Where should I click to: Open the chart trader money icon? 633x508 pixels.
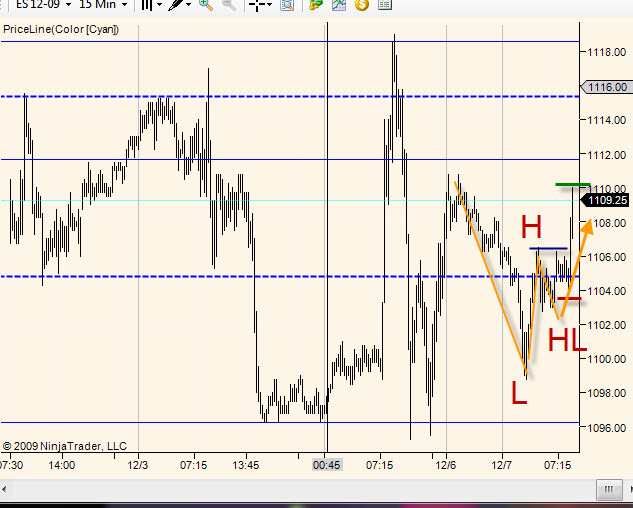point(316,4)
